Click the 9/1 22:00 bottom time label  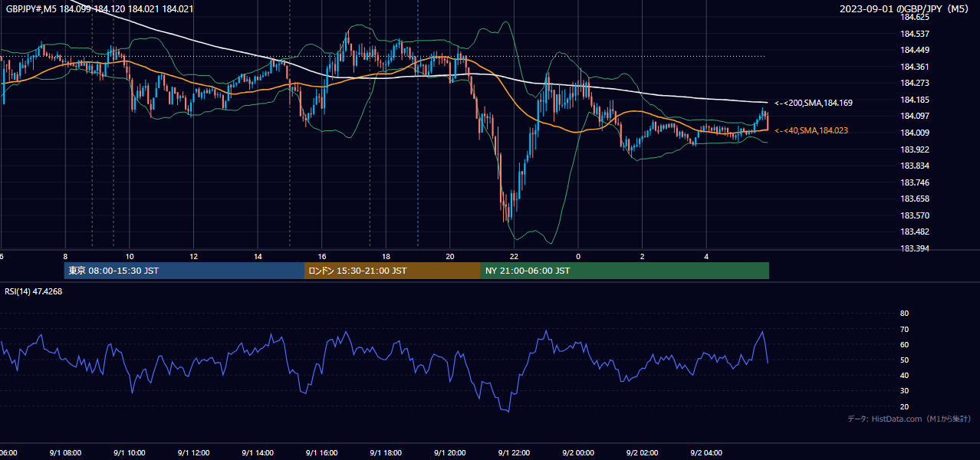[514, 453]
